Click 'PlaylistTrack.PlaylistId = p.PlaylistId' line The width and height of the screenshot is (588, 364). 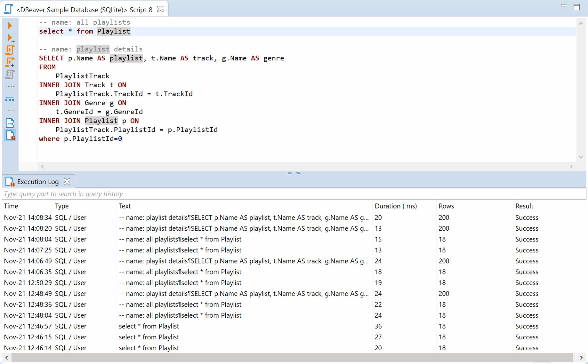[137, 130]
